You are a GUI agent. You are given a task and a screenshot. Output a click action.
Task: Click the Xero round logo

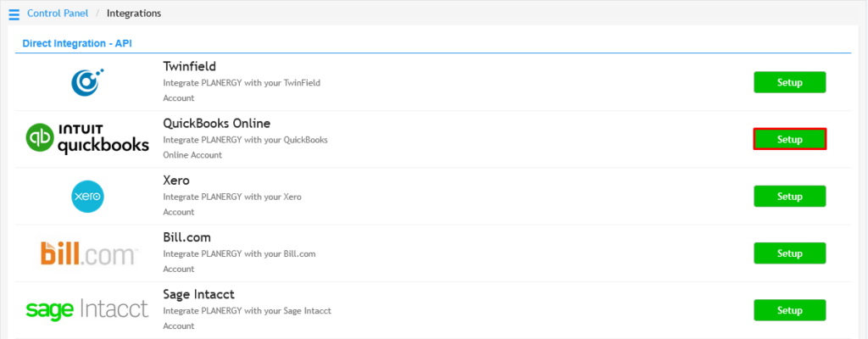click(87, 196)
